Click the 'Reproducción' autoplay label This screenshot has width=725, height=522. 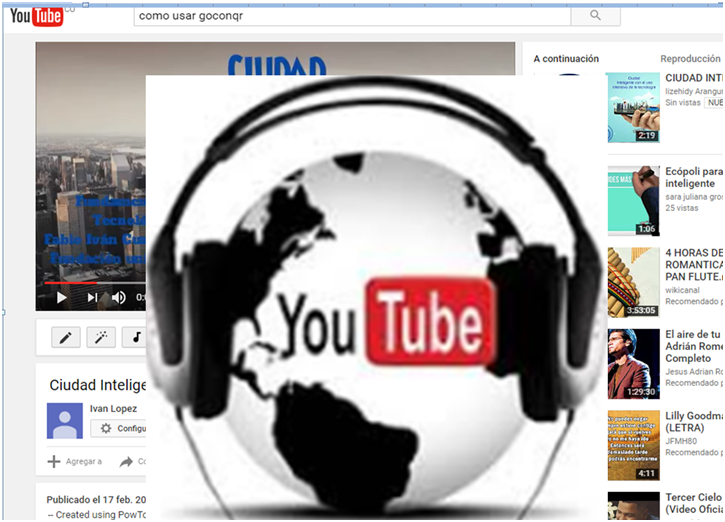[x=690, y=59]
